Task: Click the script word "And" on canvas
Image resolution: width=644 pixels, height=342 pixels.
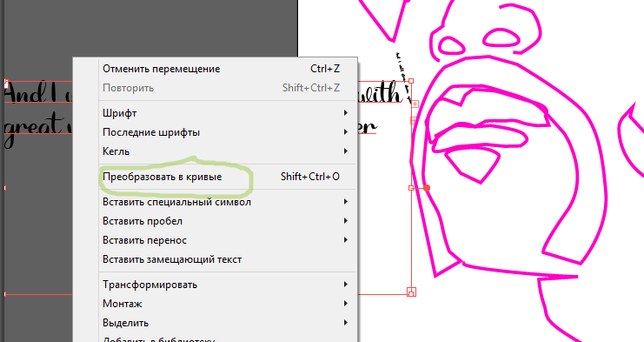Action: click(x=23, y=93)
